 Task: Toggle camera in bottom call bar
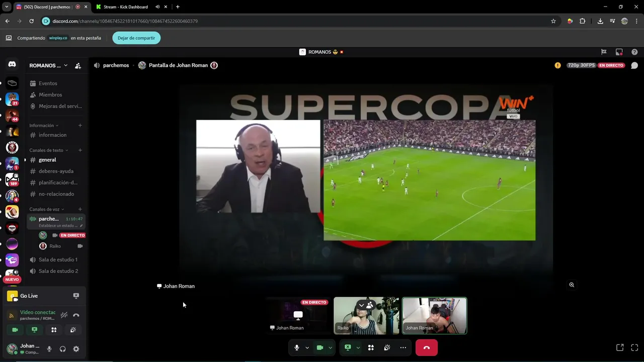319,347
